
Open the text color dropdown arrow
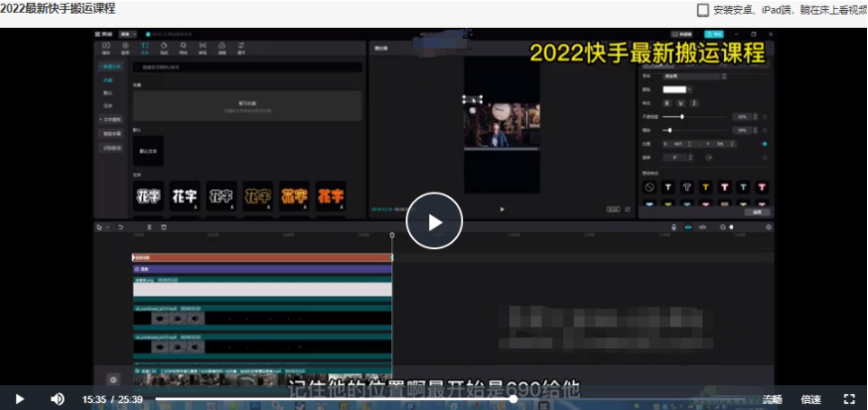pyautogui.click(x=690, y=89)
